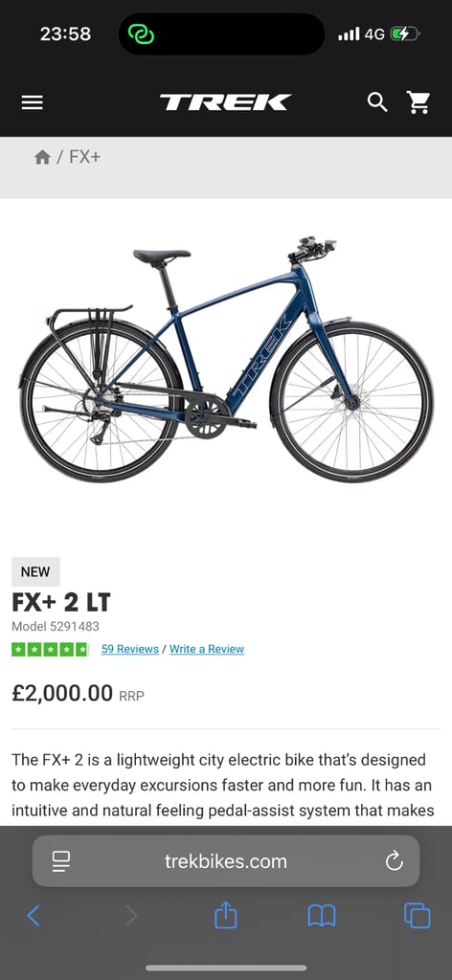
Task: Tap the green link icon in Dynamic Island
Action: coord(142,33)
